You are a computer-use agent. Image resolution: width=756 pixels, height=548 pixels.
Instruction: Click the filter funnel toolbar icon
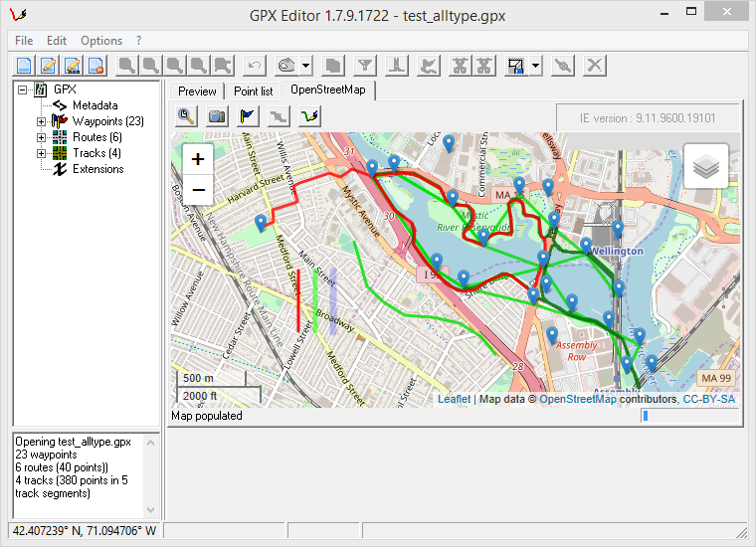(366, 66)
